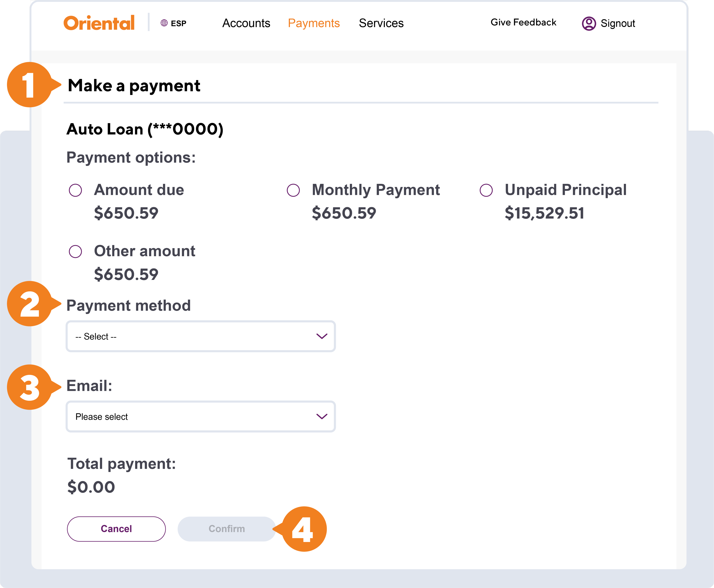Choose the Monthly Payment radio option

pyautogui.click(x=293, y=190)
